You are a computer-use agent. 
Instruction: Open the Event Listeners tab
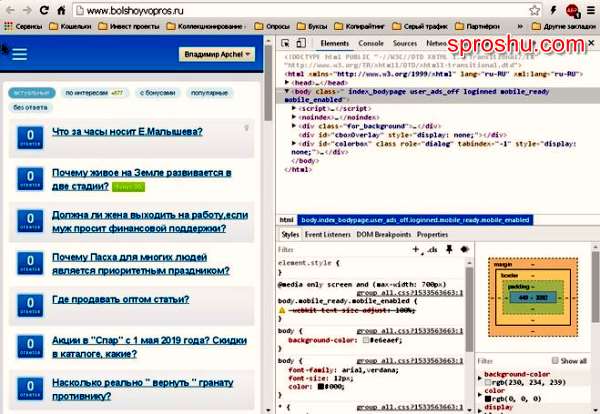point(330,234)
